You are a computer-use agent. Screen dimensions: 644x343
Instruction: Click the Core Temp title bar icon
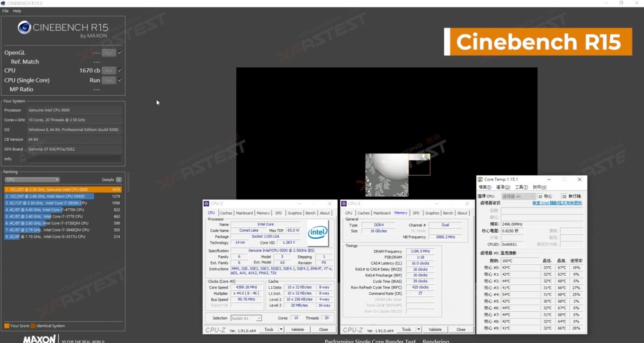click(x=480, y=180)
